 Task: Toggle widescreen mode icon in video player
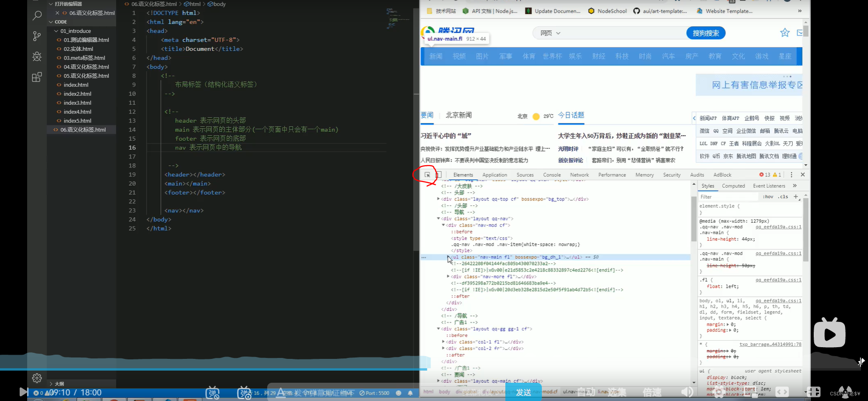tap(782, 392)
